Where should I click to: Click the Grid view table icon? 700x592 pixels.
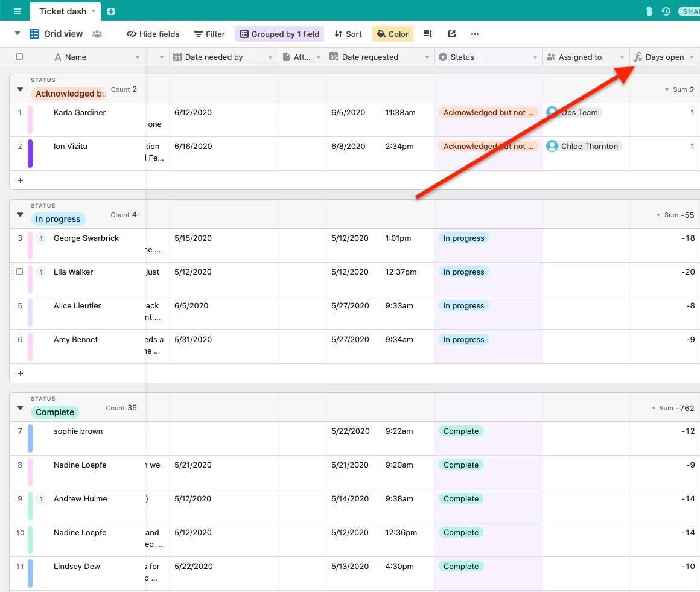point(34,34)
